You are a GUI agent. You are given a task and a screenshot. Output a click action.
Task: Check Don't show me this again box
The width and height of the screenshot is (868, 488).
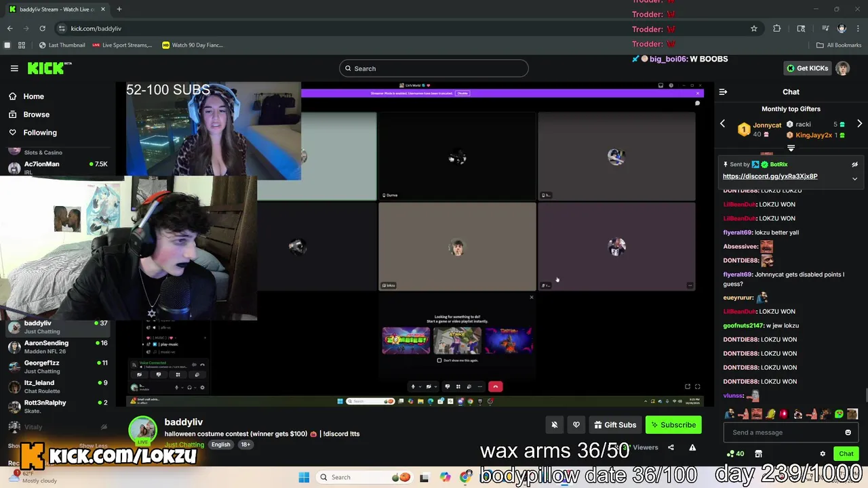click(x=439, y=360)
